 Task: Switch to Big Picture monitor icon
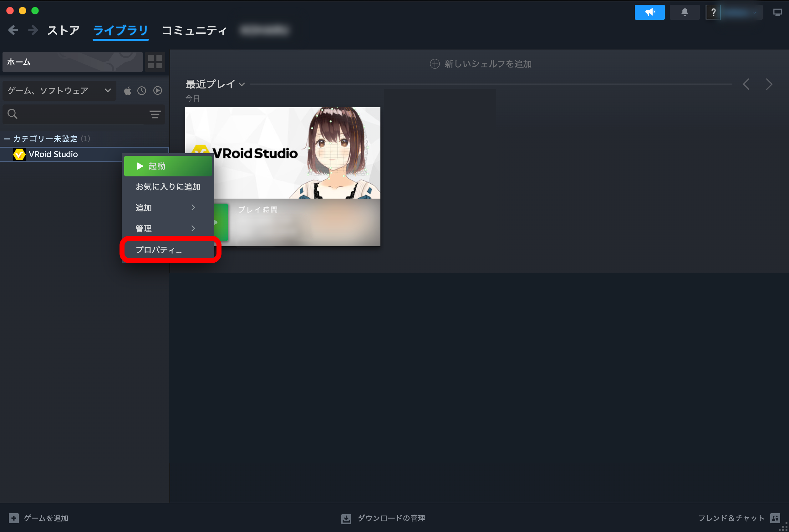point(777,13)
